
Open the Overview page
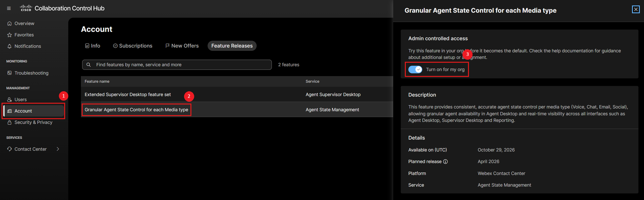click(24, 24)
